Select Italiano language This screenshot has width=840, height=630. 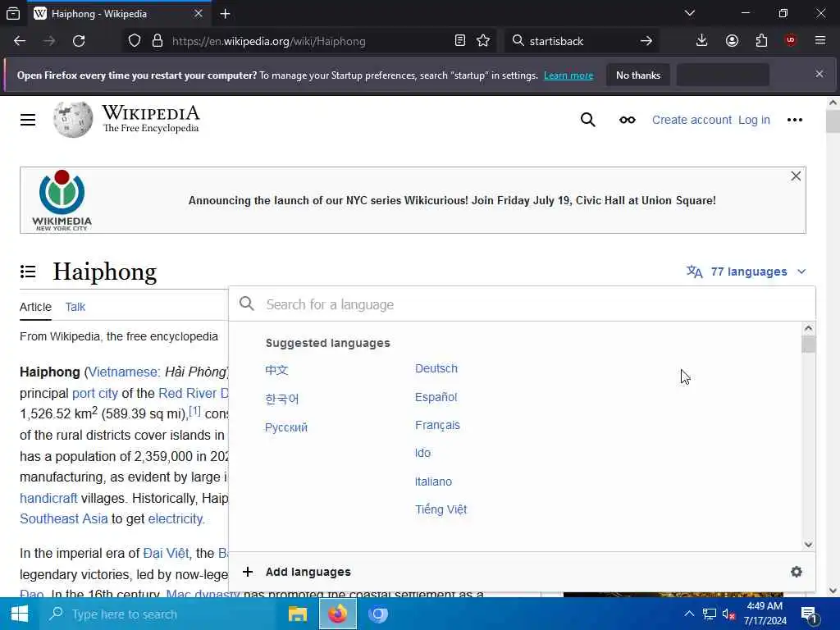[x=433, y=482]
